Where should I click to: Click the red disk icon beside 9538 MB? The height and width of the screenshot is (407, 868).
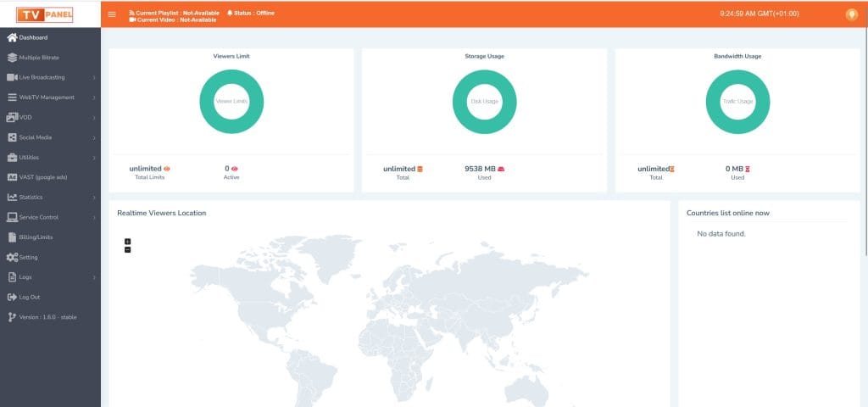tap(501, 169)
